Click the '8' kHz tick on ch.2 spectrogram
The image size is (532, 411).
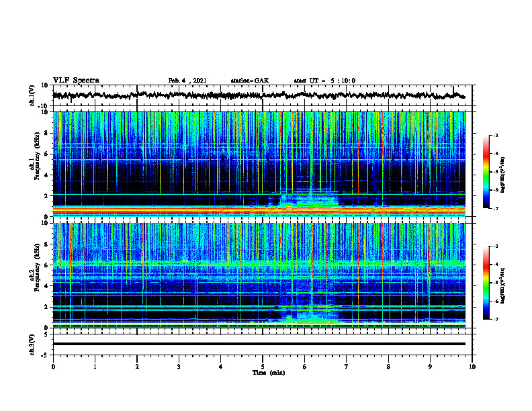(x=46, y=244)
